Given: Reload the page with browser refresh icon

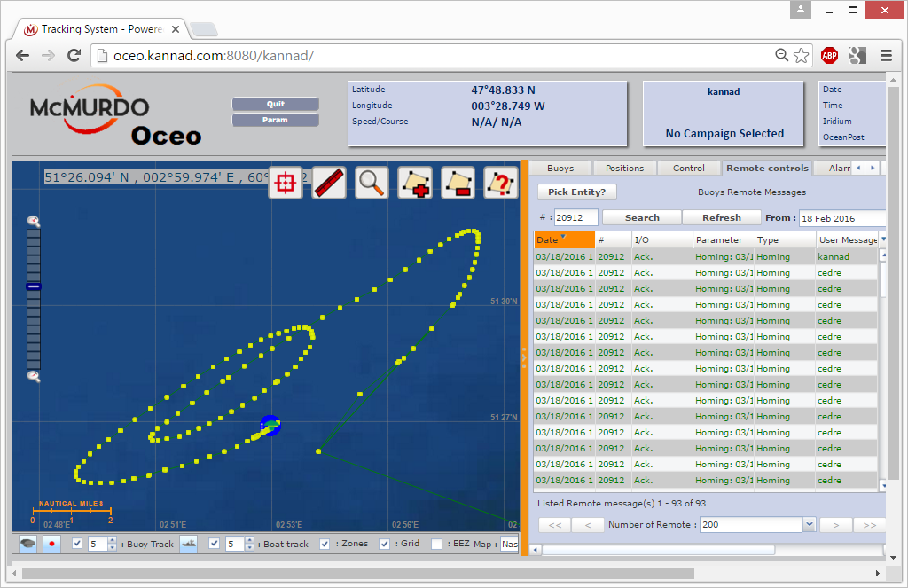Looking at the screenshot, I should 74,56.
